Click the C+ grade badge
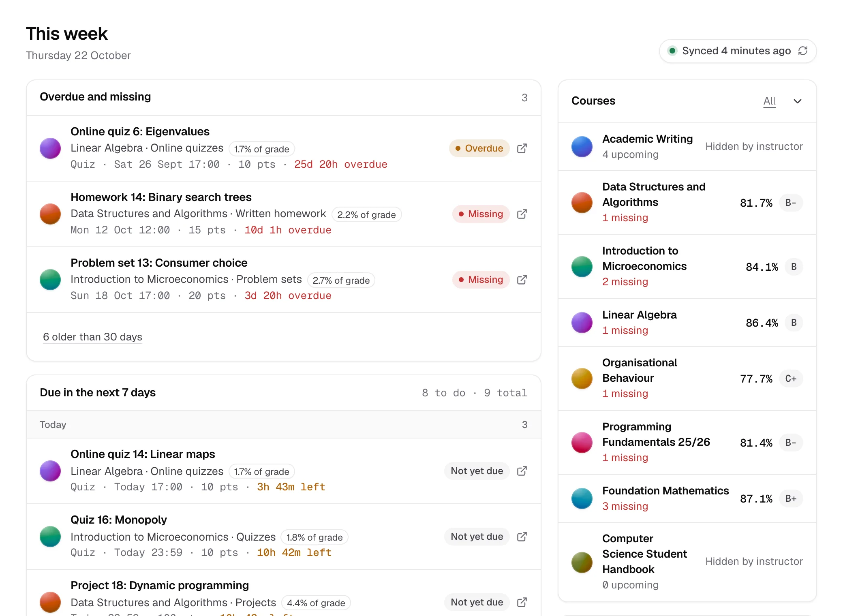This screenshot has width=843, height=616. tap(791, 379)
